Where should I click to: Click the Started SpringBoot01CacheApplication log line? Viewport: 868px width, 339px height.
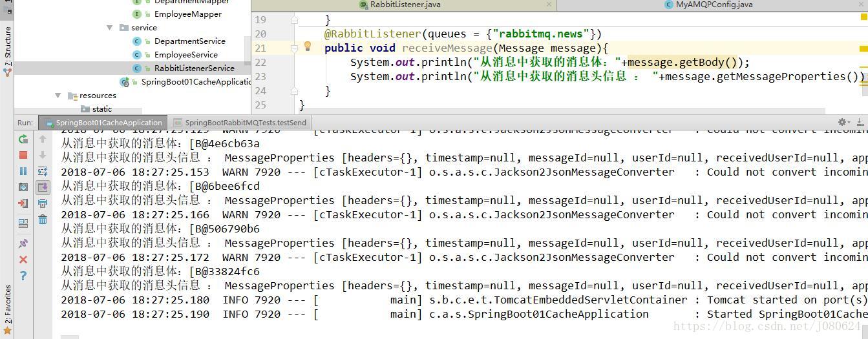click(464, 314)
